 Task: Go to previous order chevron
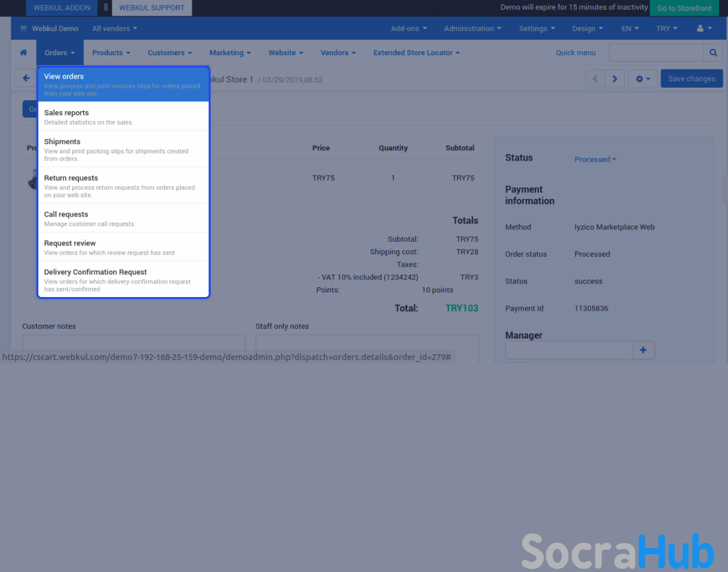(x=595, y=79)
